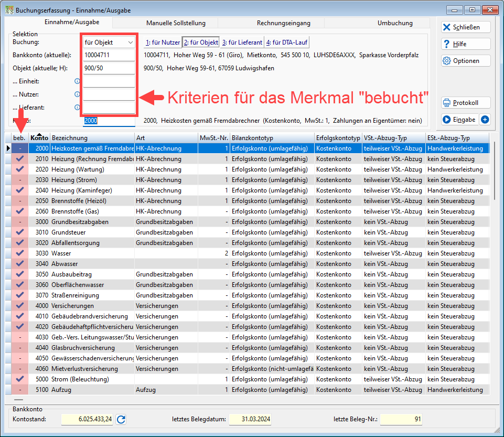Click the Konto field containing 2000
The image size is (504, 437).
click(x=109, y=121)
